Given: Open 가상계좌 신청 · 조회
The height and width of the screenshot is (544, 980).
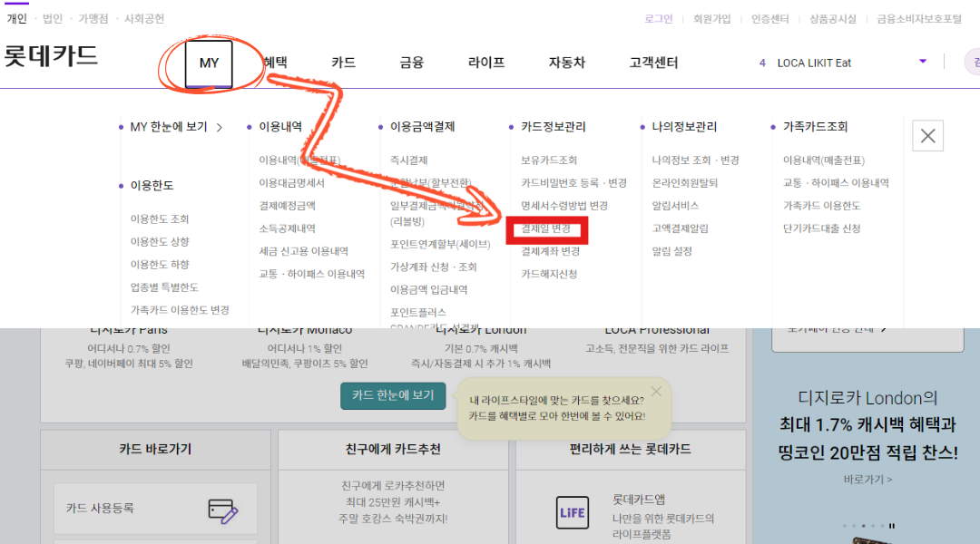Looking at the screenshot, I should (x=433, y=267).
